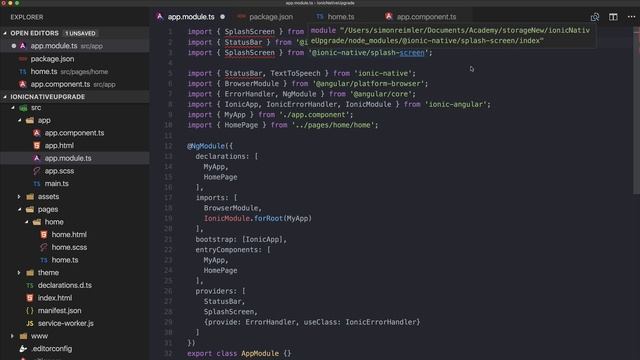Collapse the pages folder arrow

click(20, 209)
